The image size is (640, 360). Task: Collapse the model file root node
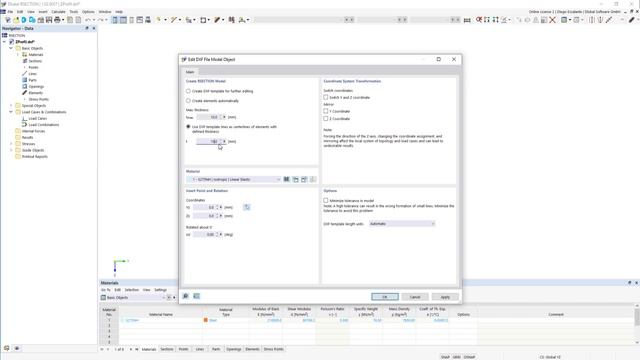[x=4, y=42]
